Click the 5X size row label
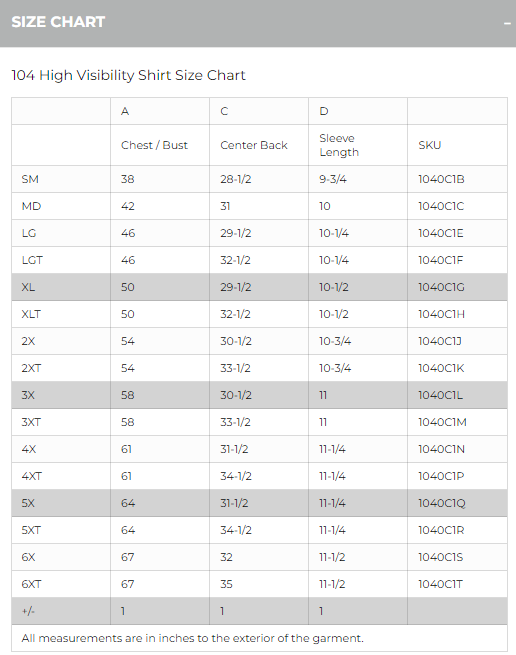The image size is (516, 655). (x=28, y=503)
